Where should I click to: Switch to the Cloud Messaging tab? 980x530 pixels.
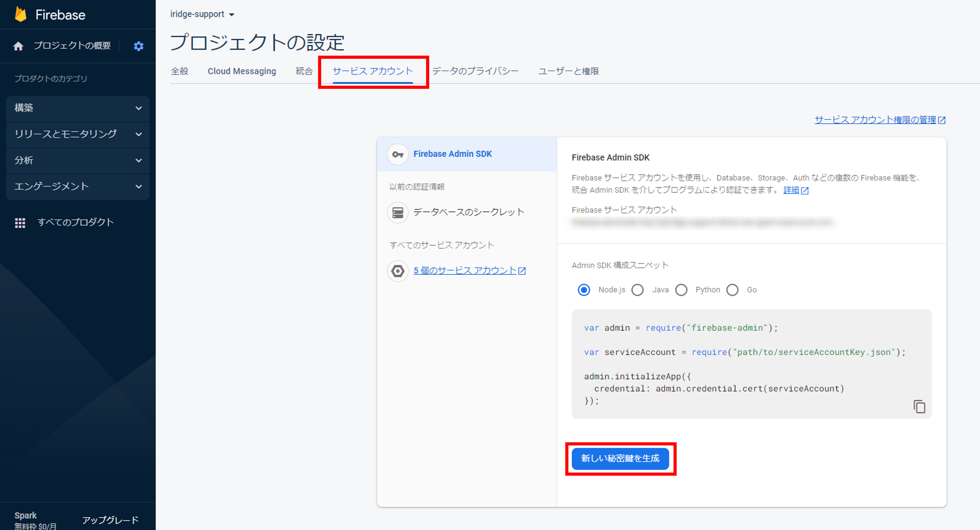point(242,71)
